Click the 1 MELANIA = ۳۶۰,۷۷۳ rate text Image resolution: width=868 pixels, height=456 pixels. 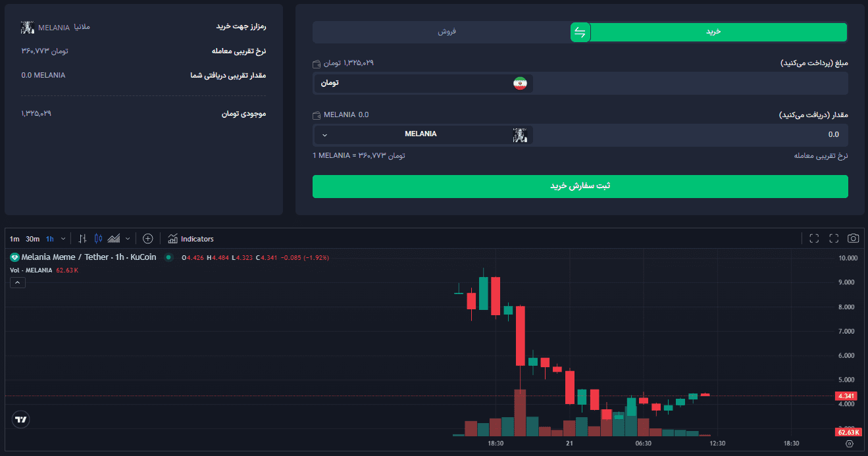(359, 155)
